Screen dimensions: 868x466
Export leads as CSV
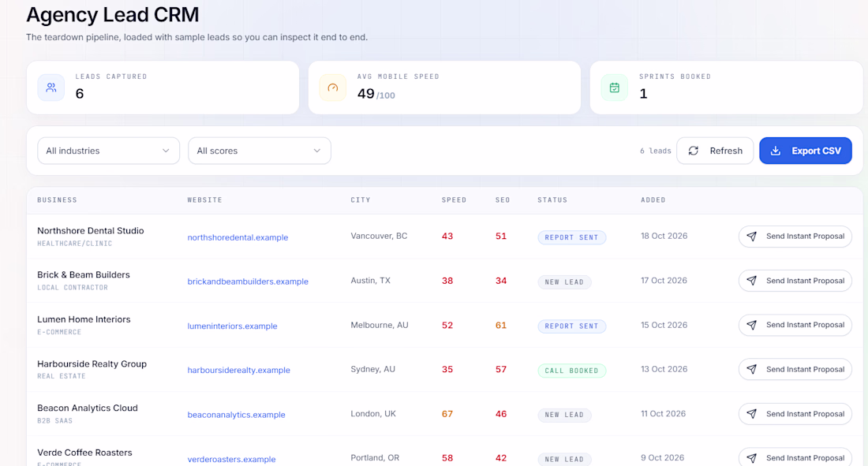[806, 151]
